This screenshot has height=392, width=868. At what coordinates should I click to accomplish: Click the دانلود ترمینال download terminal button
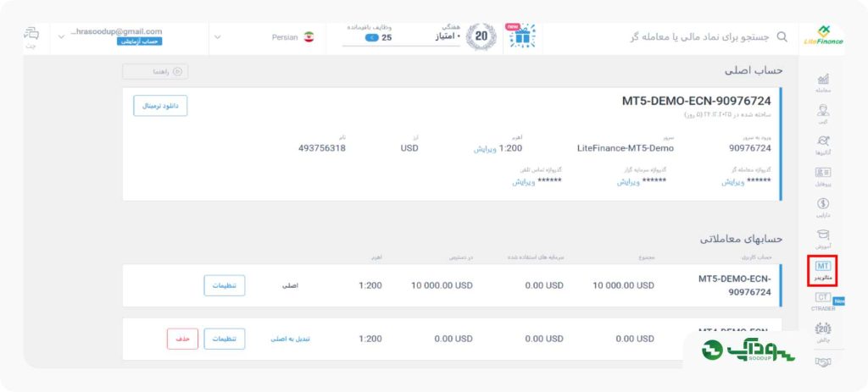pos(160,106)
